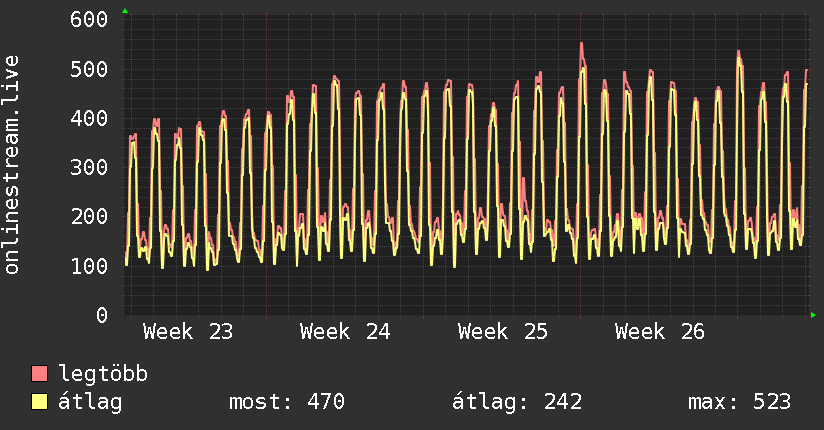Click the onlinestream.live vertical axis title

point(11,165)
